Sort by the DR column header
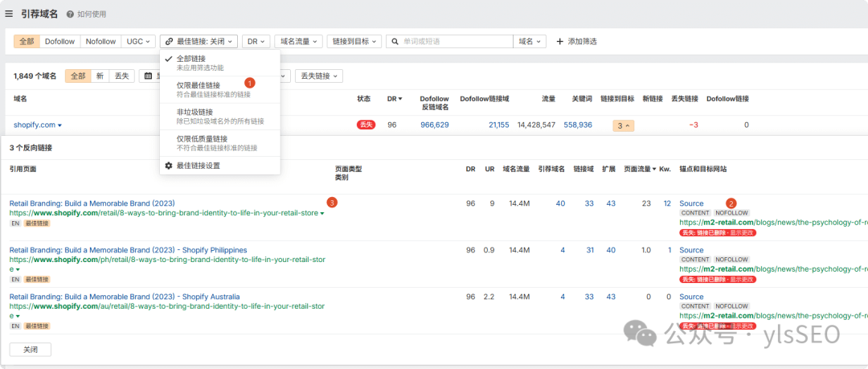The image size is (868, 369). click(x=395, y=99)
